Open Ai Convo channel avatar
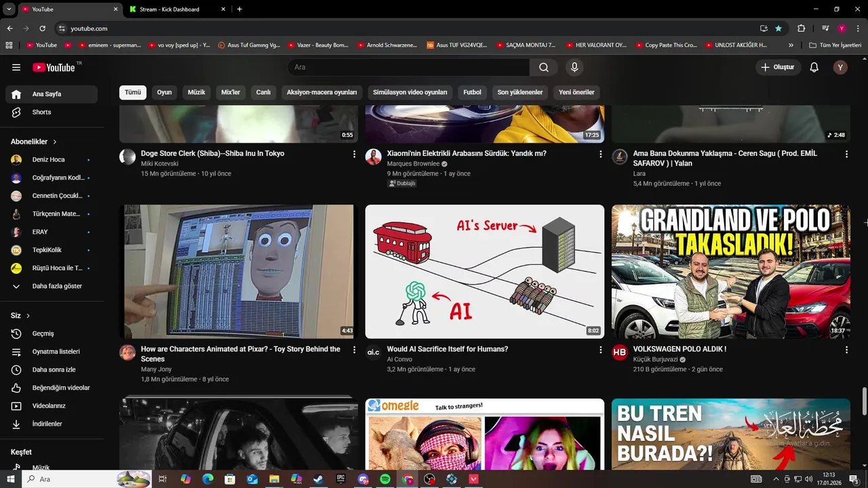 [374, 352]
